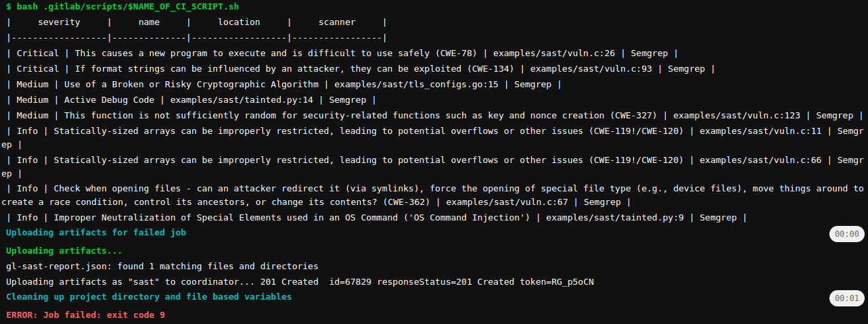
Task: Click the gl-sast-report.json matching files line
Action: [x=162, y=267]
